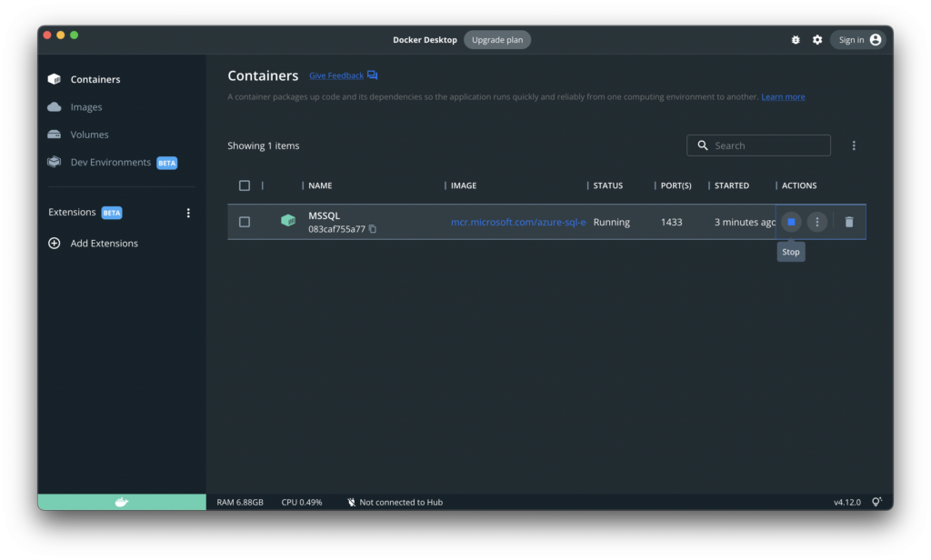Click the Upgrade plan button
Screen dimensions: 931x560
(497, 40)
